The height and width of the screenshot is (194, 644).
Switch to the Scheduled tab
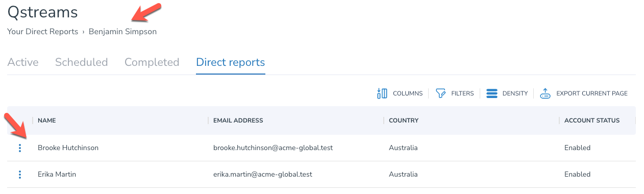coord(82,62)
